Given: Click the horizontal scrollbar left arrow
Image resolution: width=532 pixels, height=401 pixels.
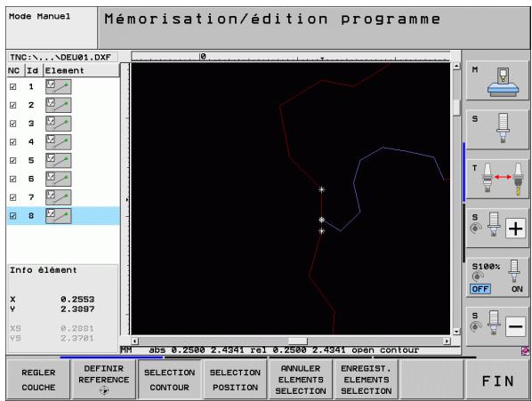Looking at the screenshot, I should click(134, 341).
